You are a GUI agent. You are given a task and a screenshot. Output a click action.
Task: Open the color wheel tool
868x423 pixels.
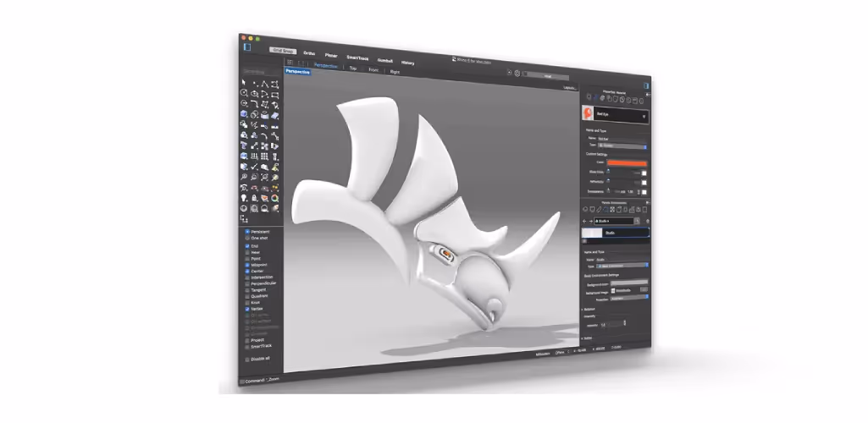point(275,198)
